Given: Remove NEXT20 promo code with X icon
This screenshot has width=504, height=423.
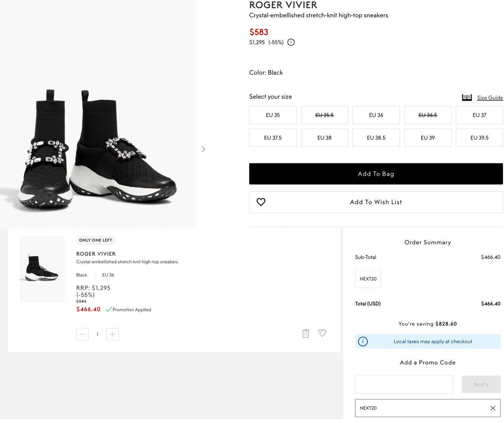Looking at the screenshot, I should click(x=493, y=408).
